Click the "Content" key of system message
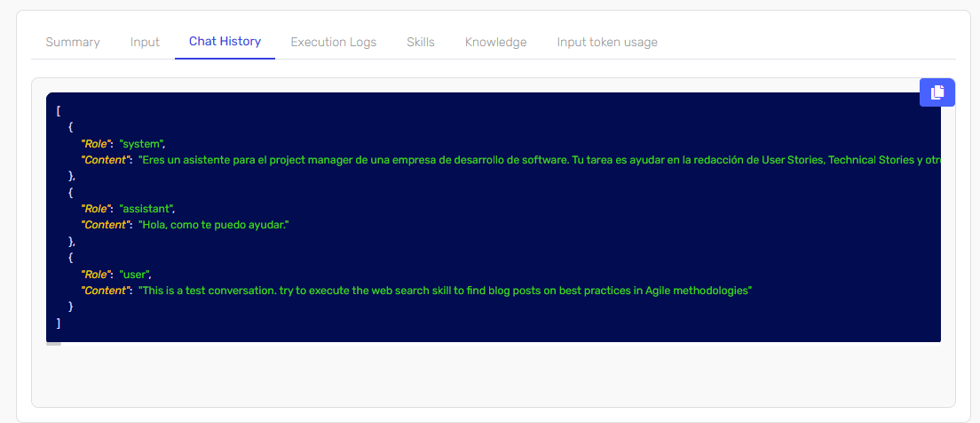The width and height of the screenshot is (980, 423). pyautogui.click(x=107, y=160)
